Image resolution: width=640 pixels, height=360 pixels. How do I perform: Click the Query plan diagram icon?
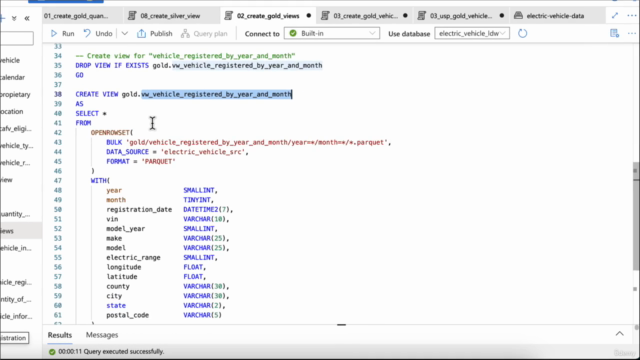tap(185, 33)
